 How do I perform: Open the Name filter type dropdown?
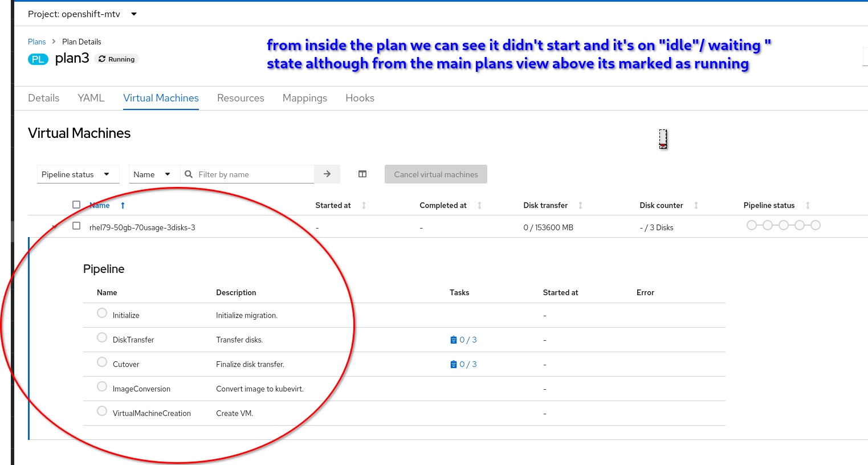click(153, 174)
